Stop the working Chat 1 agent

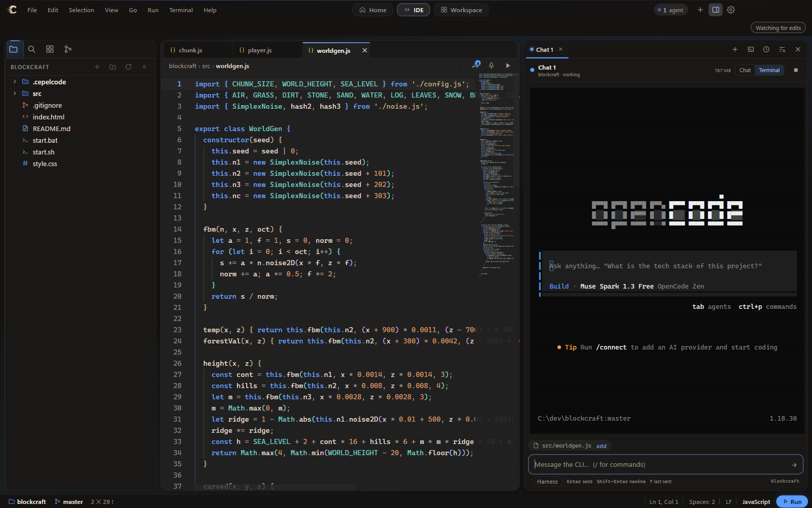point(796,70)
